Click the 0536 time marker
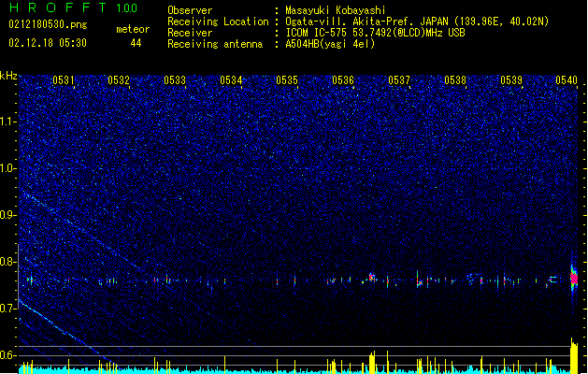This screenshot has height=374, width=588. (x=343, y=80)
